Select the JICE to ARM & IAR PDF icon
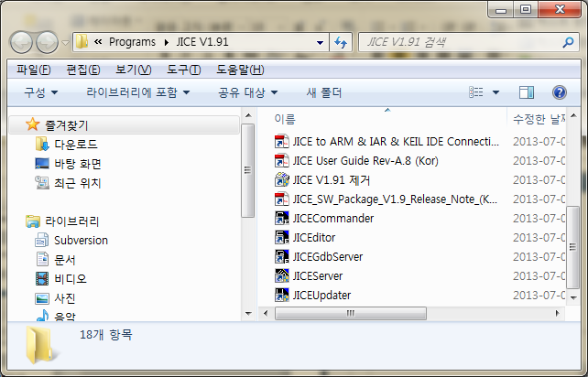 point(281,141)
